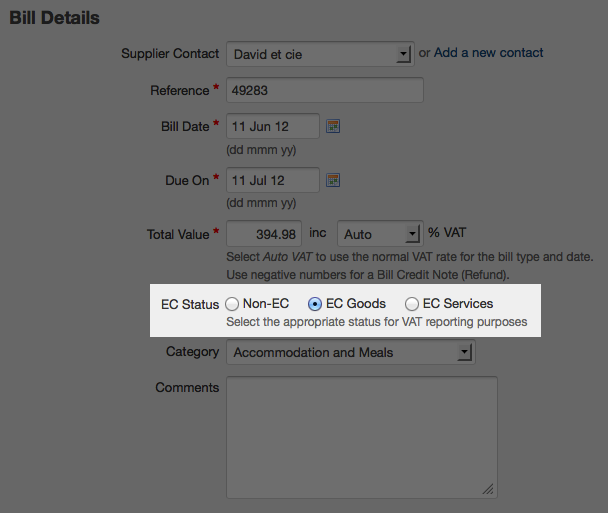Click the Total Value field label
608x513 pixels.
coord(177,234)
